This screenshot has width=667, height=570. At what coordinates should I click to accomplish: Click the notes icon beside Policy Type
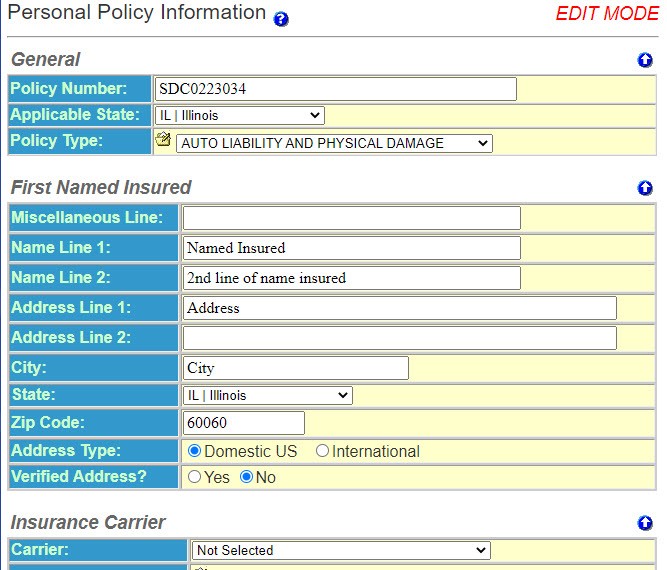point(163,141)
